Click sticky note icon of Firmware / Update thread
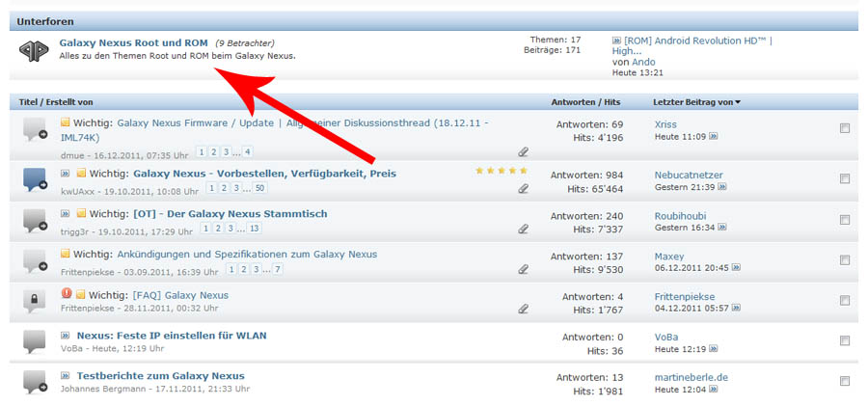 [66, 122]
